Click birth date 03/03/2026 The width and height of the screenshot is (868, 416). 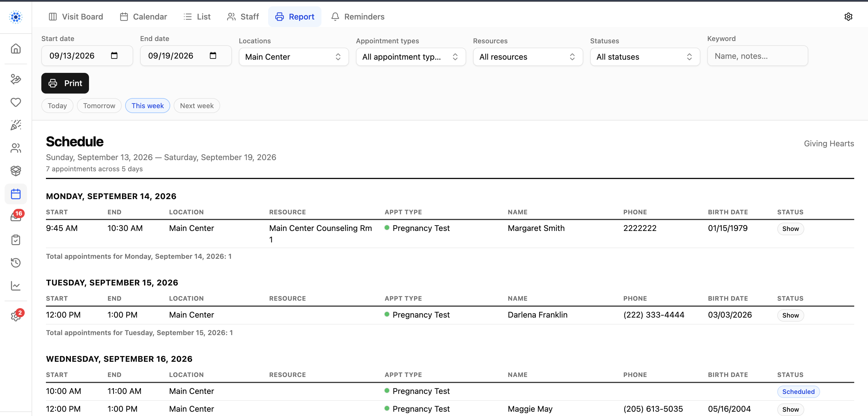(730, 315)
